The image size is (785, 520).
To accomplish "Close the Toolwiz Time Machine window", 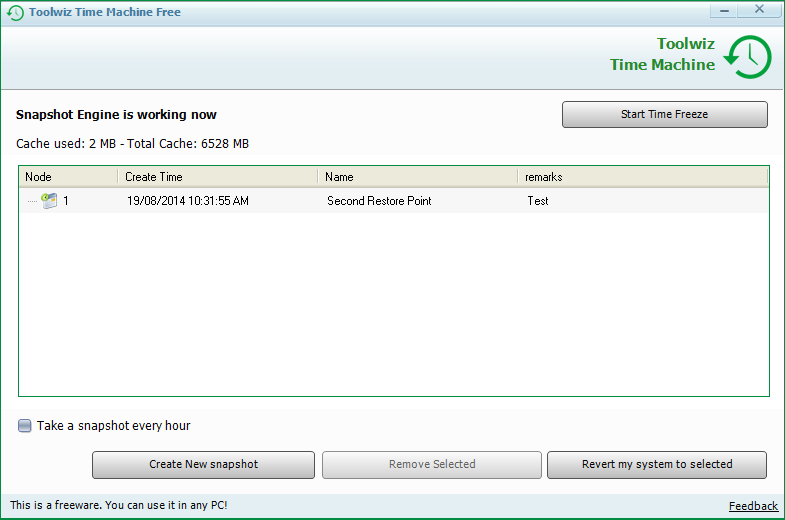I will point(759,10).
